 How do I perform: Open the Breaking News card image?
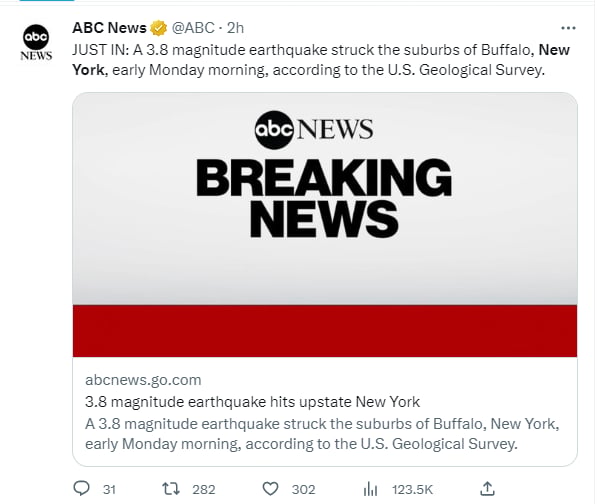coord(325,225)
